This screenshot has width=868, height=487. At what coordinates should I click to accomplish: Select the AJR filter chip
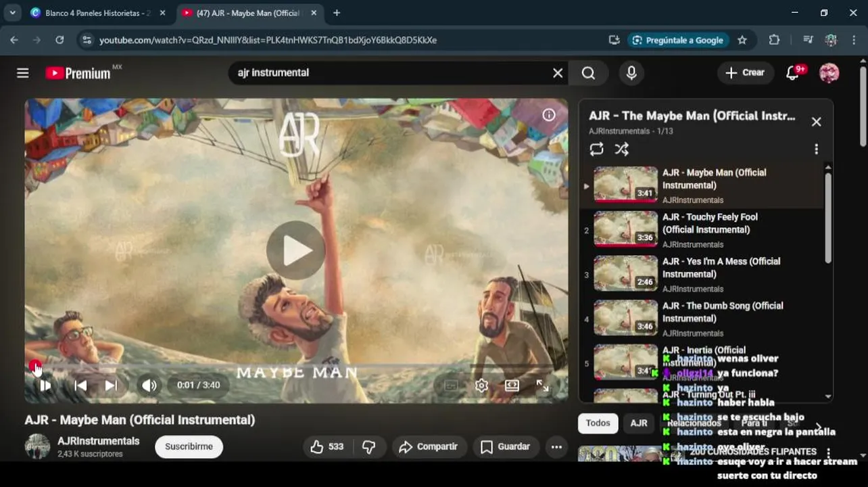click(x=639, y=423)
